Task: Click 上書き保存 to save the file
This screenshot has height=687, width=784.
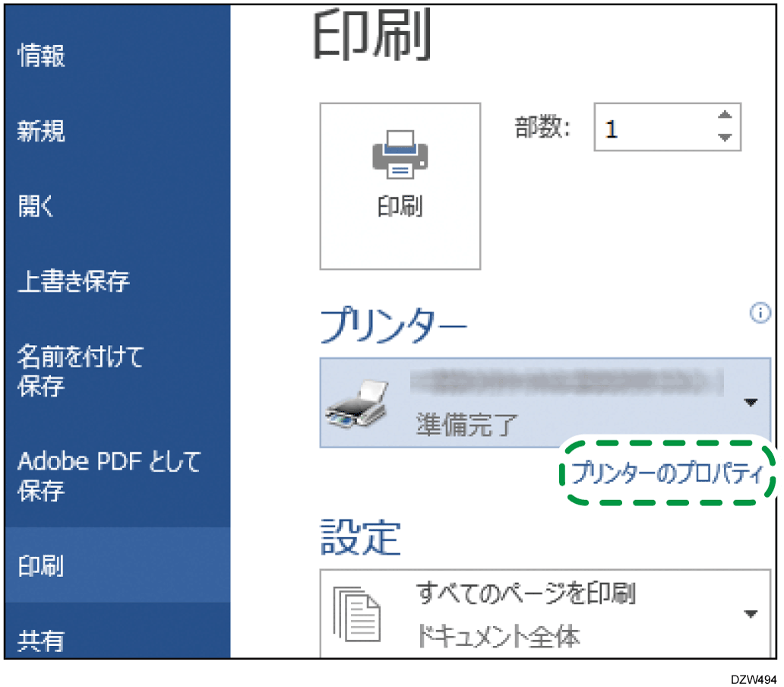Action: pos(71,281)
